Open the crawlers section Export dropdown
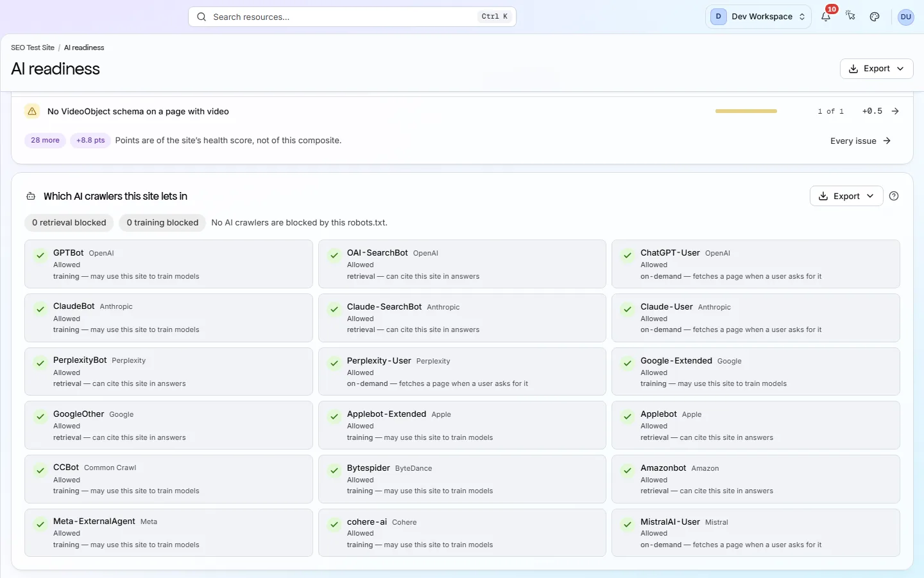Screen dimensions: 924x578 pyautogui.click(x=846, y=196)
